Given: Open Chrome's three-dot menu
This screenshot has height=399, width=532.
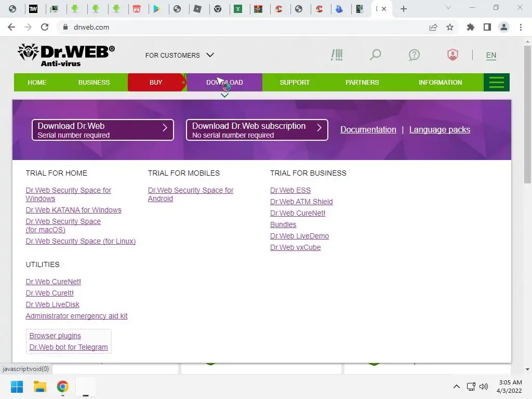Looking at the screenshot, I should click(521, 27).
